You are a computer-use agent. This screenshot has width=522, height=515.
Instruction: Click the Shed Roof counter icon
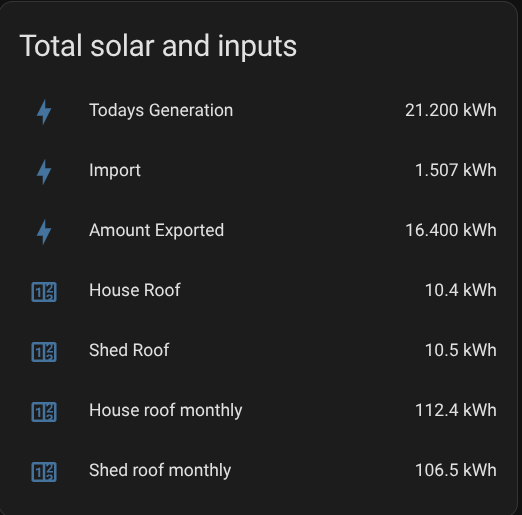click(x=44, y=352)
